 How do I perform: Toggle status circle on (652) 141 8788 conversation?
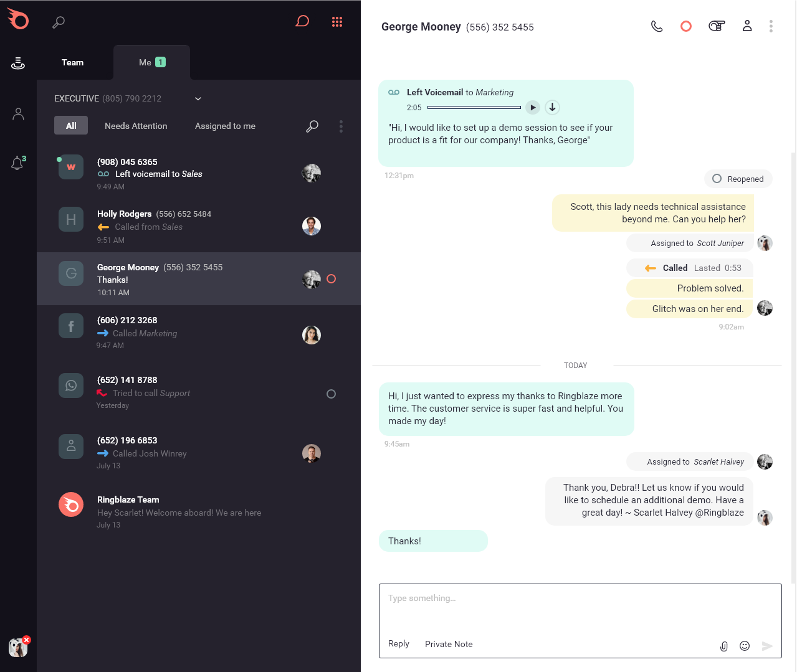point(331,394)
